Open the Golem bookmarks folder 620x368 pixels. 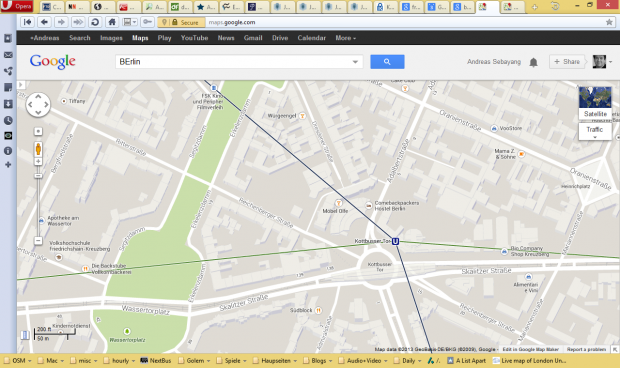(x=195, y=360)
